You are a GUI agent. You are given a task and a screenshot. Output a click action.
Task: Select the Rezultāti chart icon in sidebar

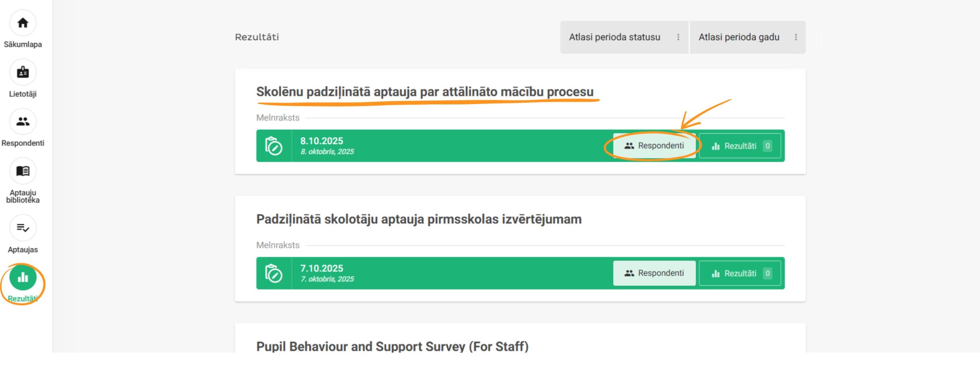(23, 277)
